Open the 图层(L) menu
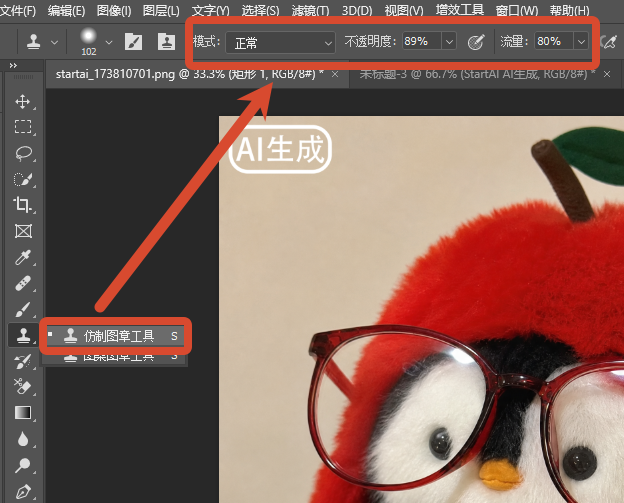624x503 pixels. click(161, 10)
